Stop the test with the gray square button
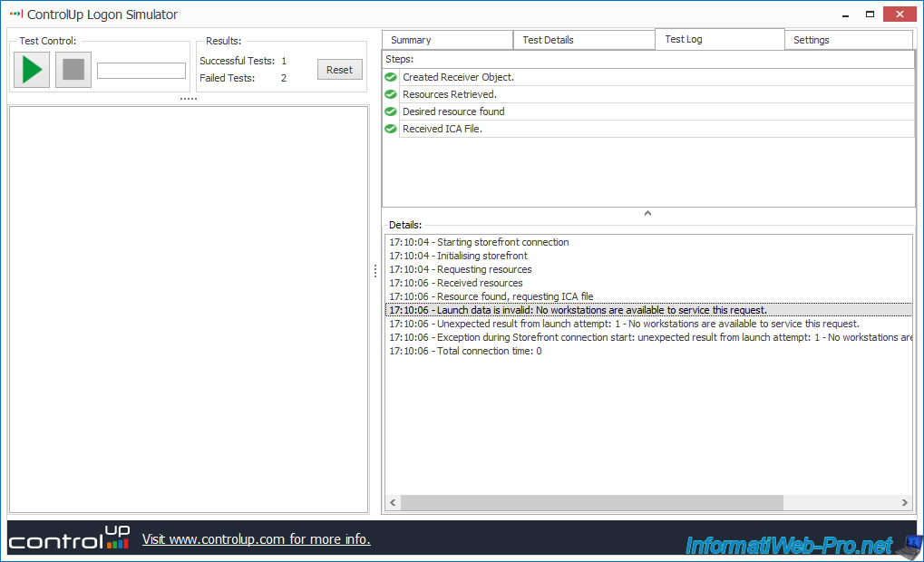Image resolution: width=924 pixels, height=562 pixels. click(73, 70)
